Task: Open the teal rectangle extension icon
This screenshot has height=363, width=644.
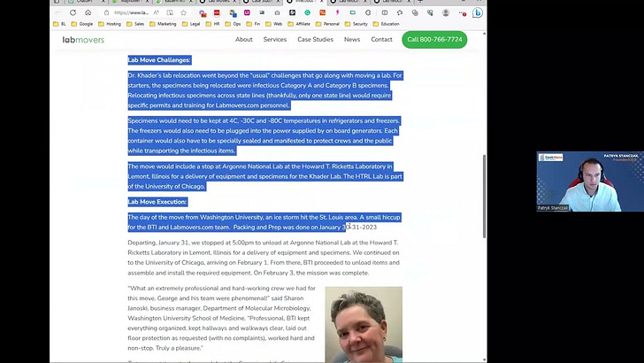Action: pyautogui.click(x=353, y=12)
